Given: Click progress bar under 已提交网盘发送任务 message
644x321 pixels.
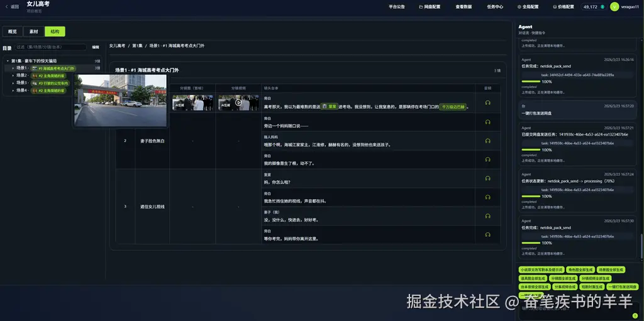Looking at the screenshot, I should click(x=531, y=150).
